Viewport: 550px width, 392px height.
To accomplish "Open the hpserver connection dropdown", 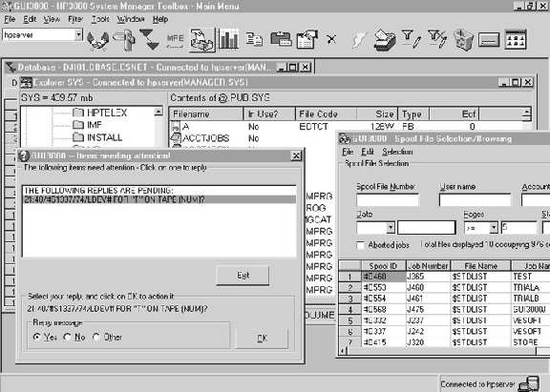I will point(78,34).
